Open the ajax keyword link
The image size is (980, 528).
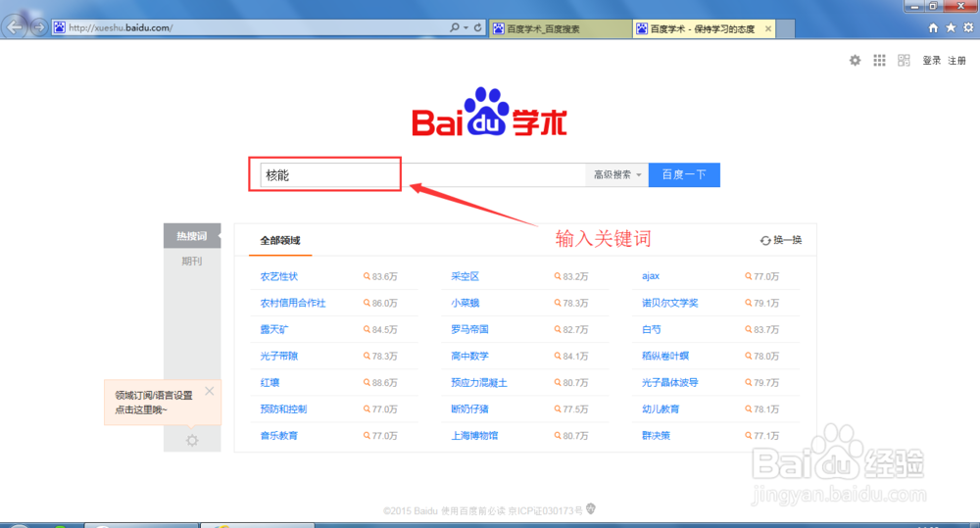[x=650, y=276]
